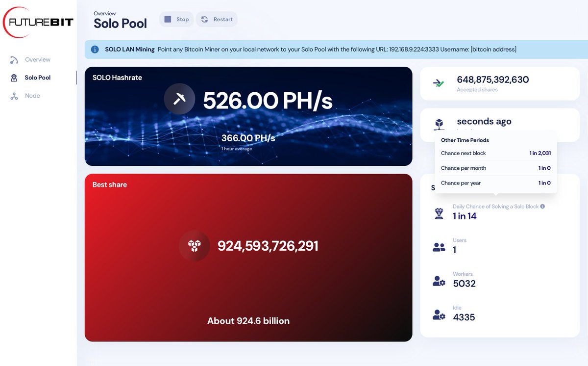Open the Node sidebar item

point(32,96)
